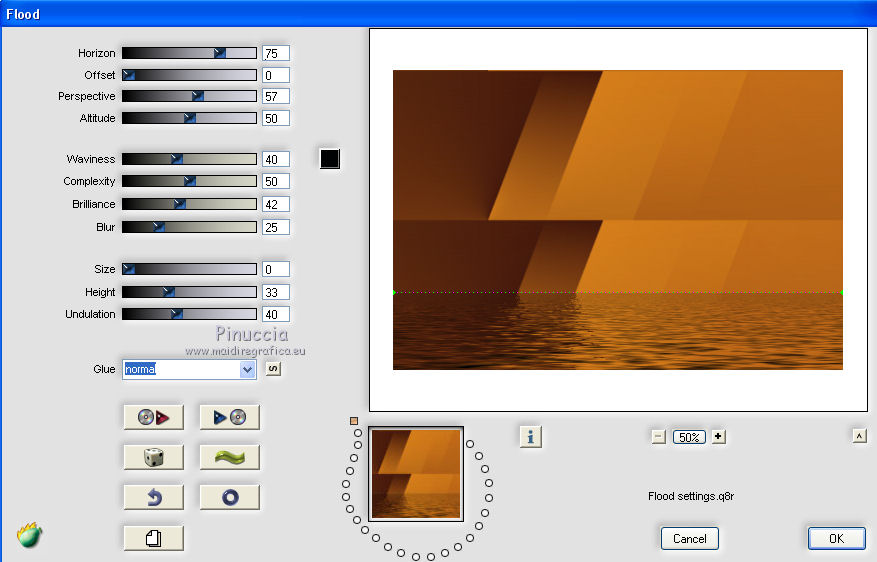This screenshot has width=877, height=562.
Task: Click the Height value field showing 33
Action: tap(276, 292)
